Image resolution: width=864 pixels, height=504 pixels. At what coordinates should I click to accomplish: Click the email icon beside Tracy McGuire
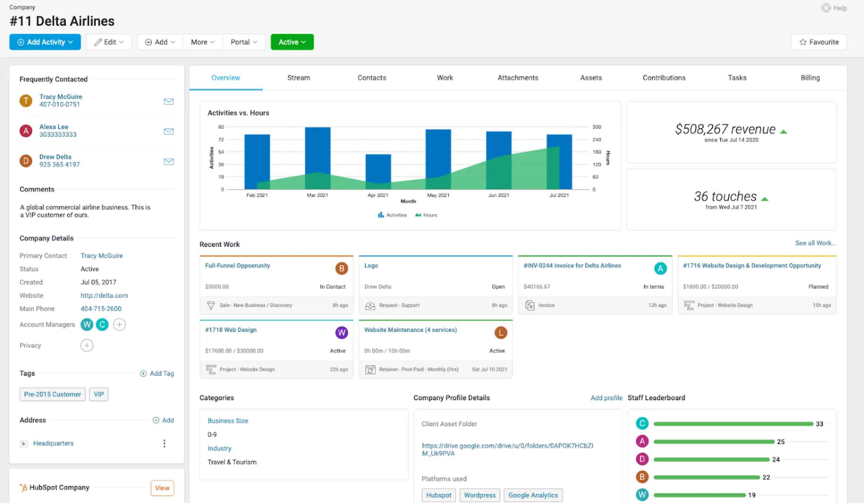click(x=168, y=101)
